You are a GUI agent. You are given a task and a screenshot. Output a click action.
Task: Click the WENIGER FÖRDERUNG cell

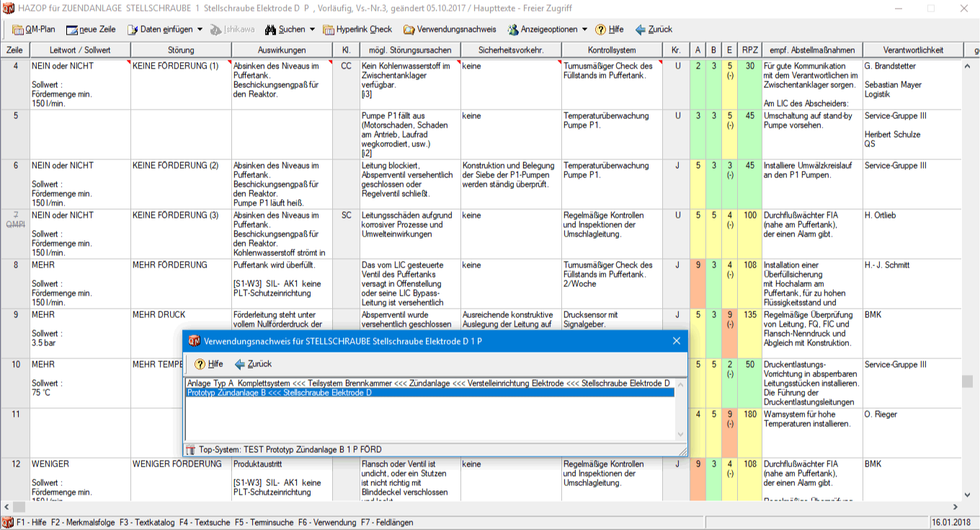click(x=181, y=480)
